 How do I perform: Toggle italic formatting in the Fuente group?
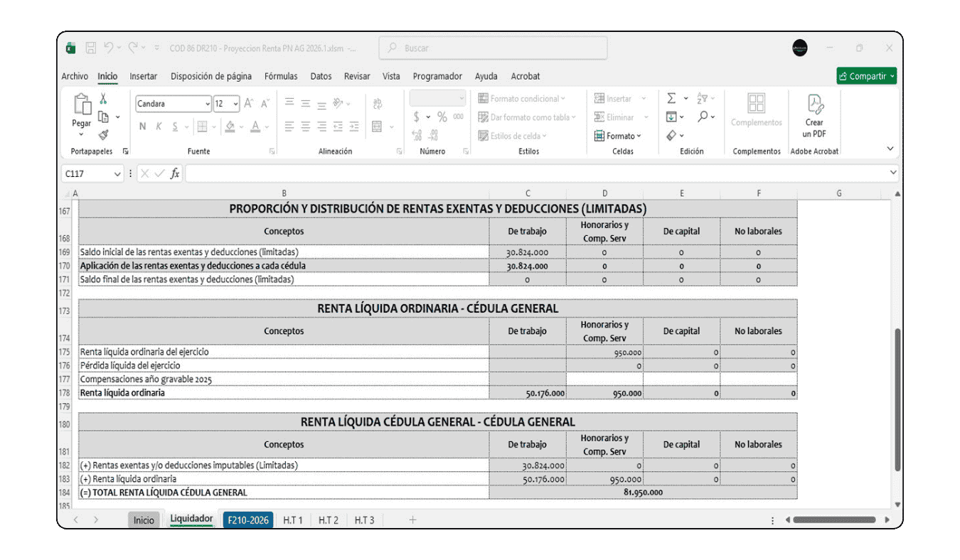click(159, 126)
